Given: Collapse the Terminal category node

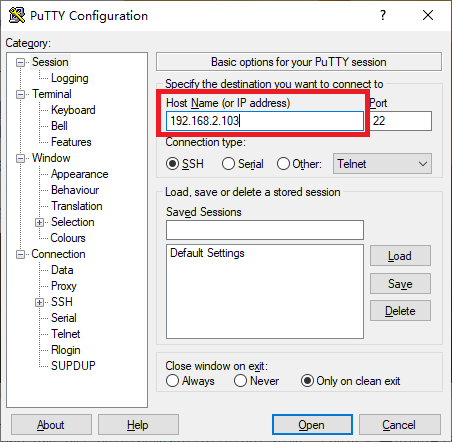Looking at the screenshot, I should pos(20,94).
